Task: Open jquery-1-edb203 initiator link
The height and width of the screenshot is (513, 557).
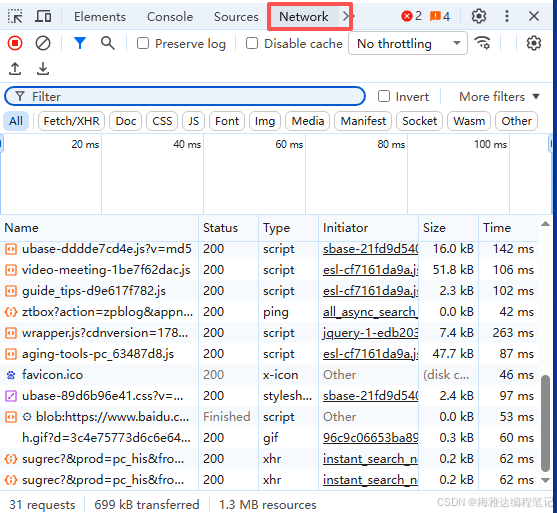Action: [371, 333]
